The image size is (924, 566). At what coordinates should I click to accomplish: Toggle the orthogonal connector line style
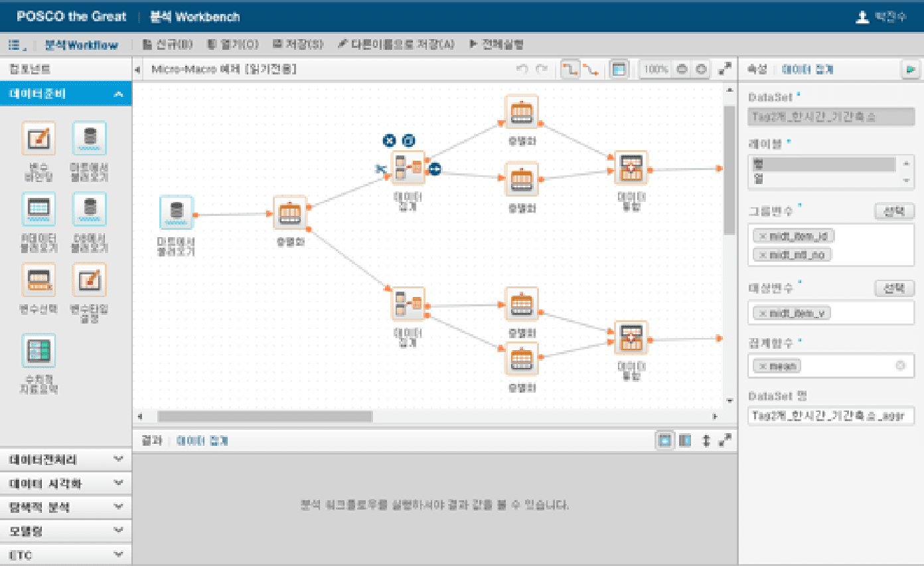[x=570, y=69]
